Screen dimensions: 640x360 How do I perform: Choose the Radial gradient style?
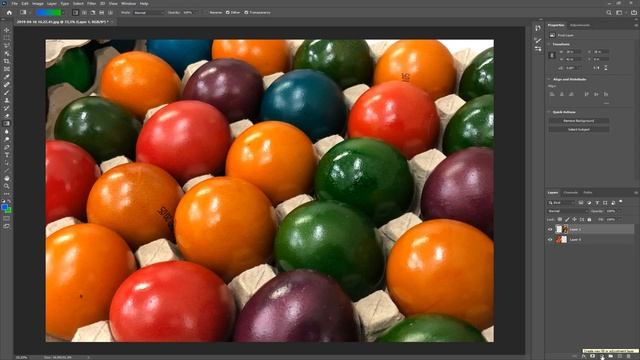84,13
